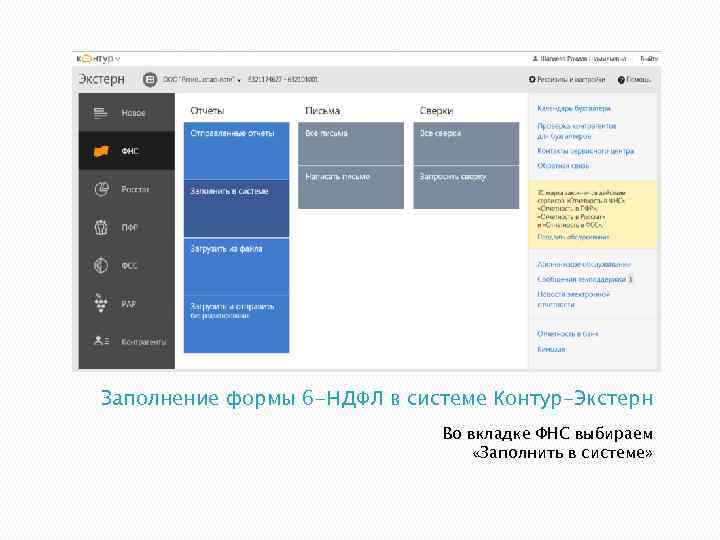Open the Отчетность в банк link

[x=568, y=334]
